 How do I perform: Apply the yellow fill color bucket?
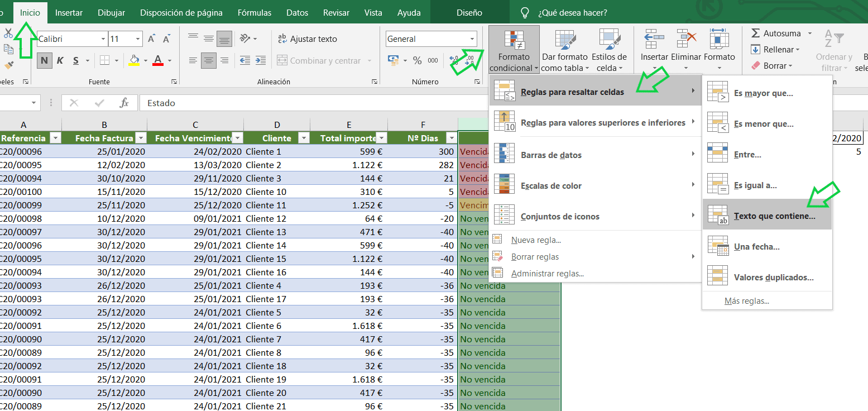pos(134,60)
